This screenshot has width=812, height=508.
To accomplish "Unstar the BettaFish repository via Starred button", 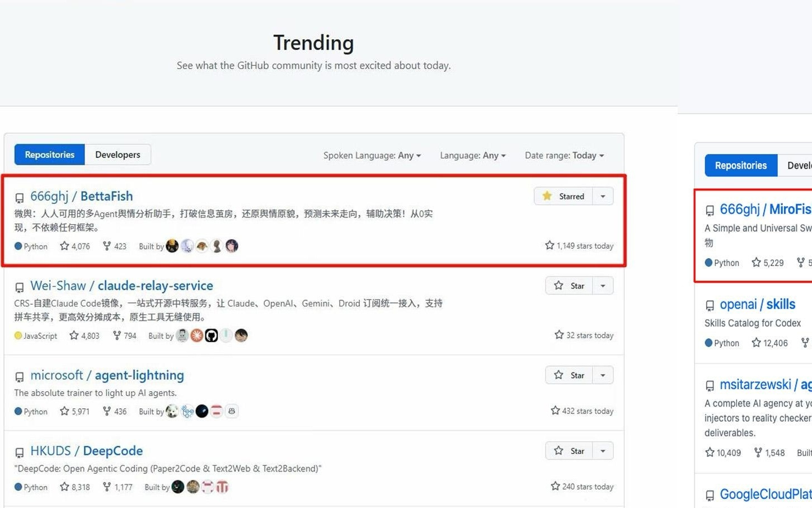I will 564,196.
